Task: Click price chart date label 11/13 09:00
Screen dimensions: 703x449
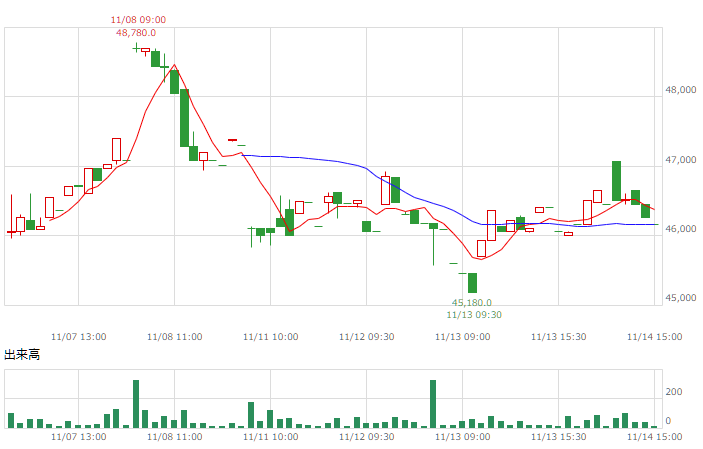Action: (x=463, y=337)
